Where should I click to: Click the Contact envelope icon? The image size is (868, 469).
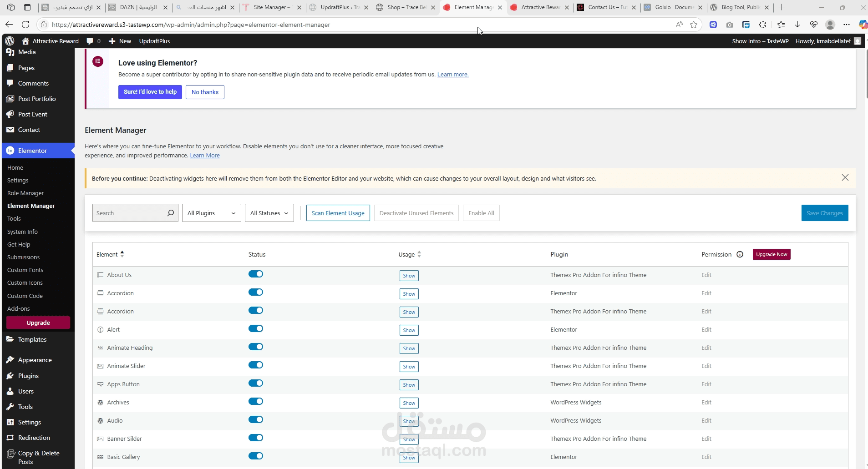coord(10,130)
